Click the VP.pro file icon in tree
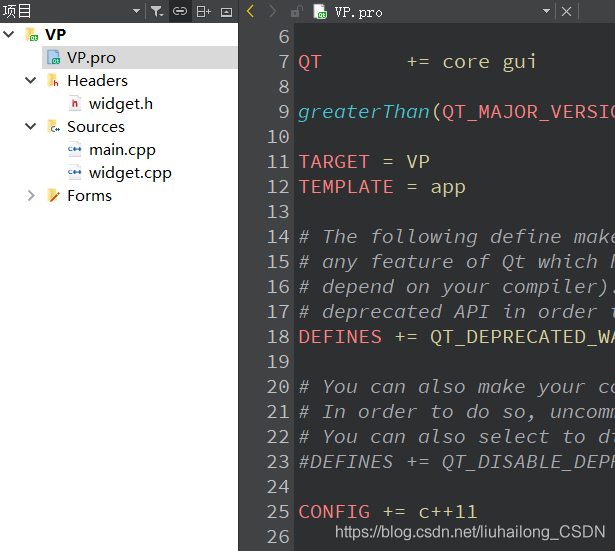The image size is (615, 551). coord(53,57)
